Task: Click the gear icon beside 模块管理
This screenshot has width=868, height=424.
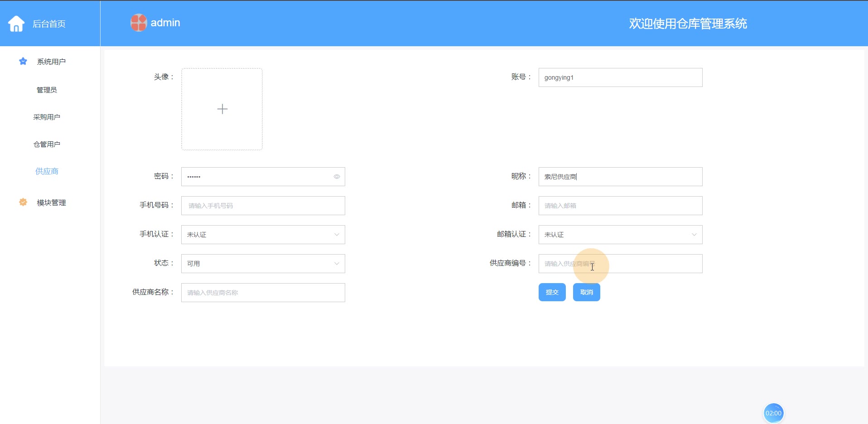Action: click(x=23, y=202)
